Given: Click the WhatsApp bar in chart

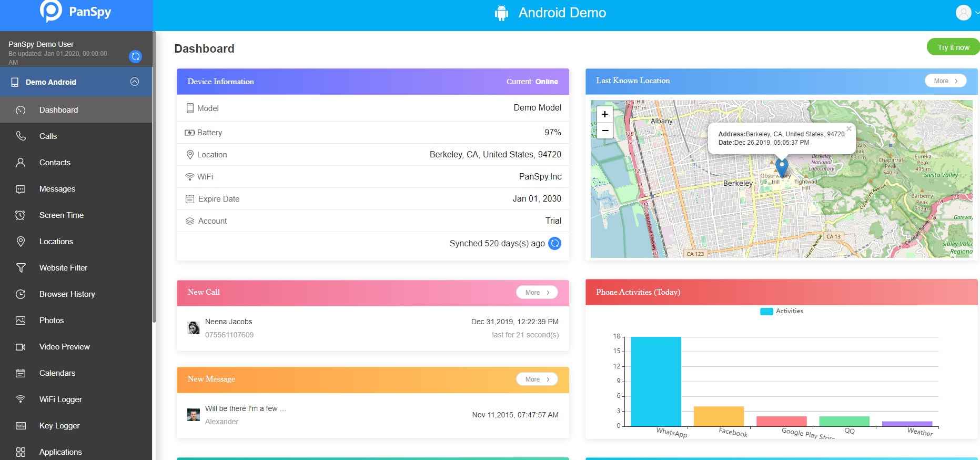Looking at the screenshot, I should (655, 381).
